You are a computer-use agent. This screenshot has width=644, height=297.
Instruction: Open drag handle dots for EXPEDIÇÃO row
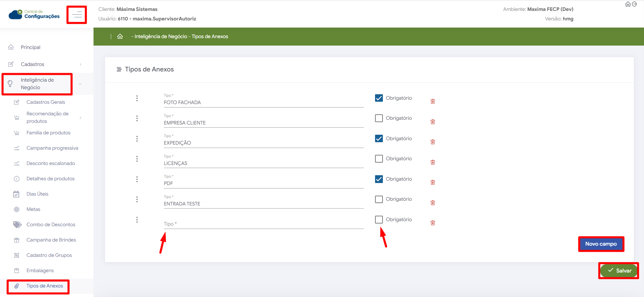(x=137, y=139)
